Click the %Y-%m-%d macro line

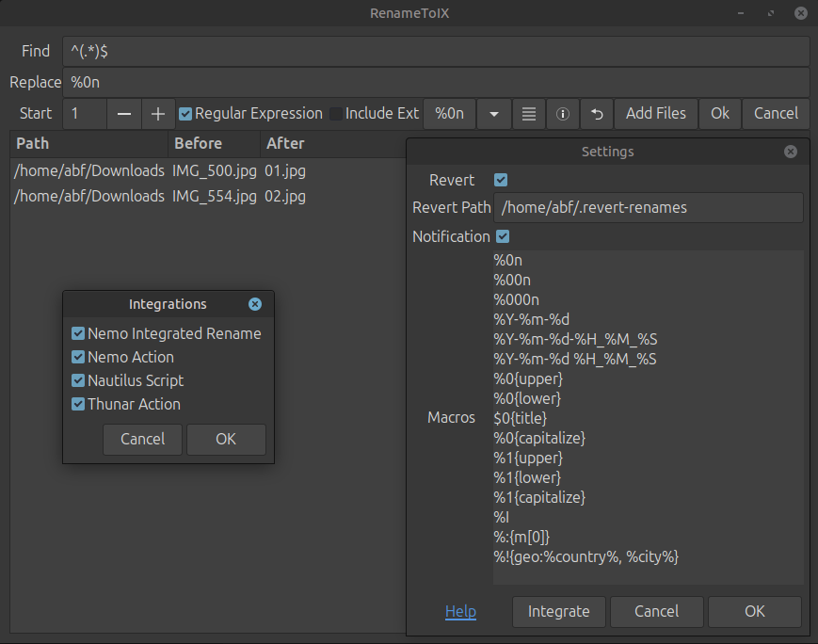[532, 319]
